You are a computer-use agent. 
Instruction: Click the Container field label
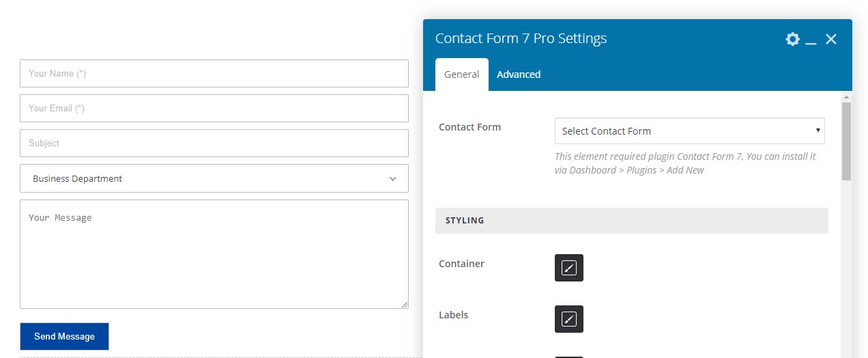[461, 264]
